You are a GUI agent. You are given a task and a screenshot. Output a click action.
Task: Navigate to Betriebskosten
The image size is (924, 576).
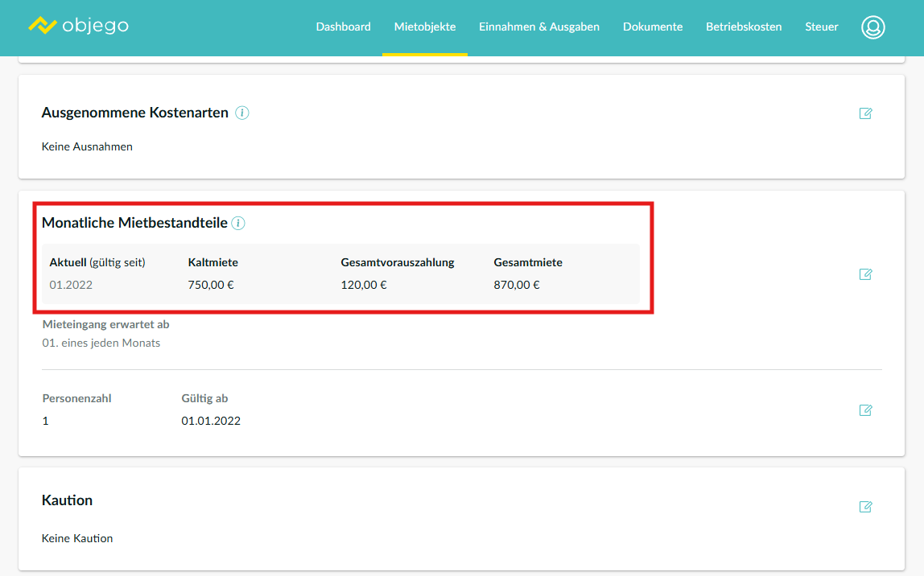(x=744, y=27)
